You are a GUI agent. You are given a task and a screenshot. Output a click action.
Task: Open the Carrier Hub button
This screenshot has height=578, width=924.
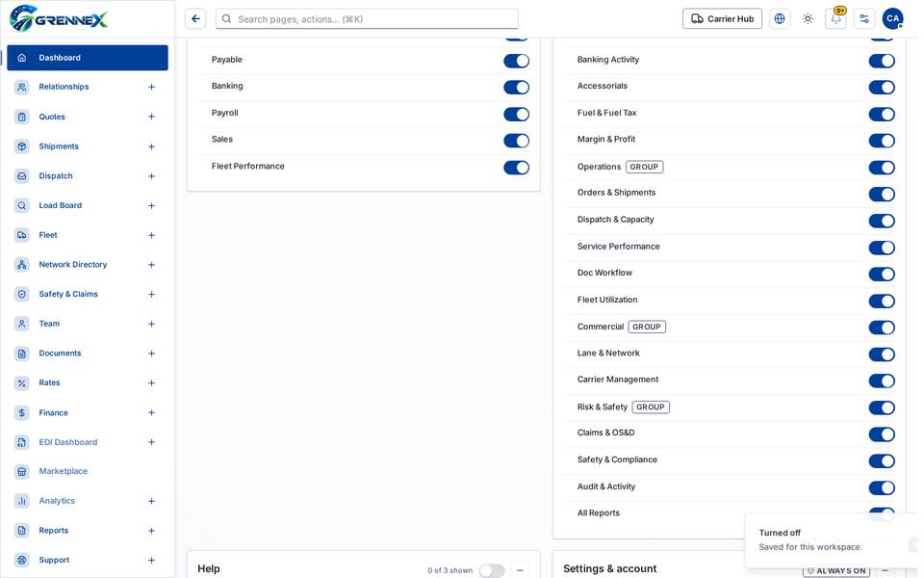click(722, 19)
